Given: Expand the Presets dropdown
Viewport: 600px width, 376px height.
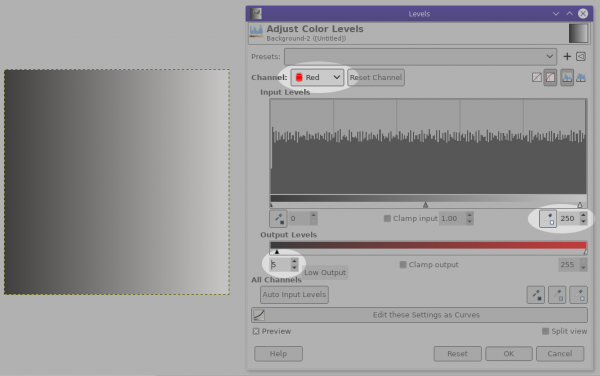Looking at the screenshot, I should (420, 57).
